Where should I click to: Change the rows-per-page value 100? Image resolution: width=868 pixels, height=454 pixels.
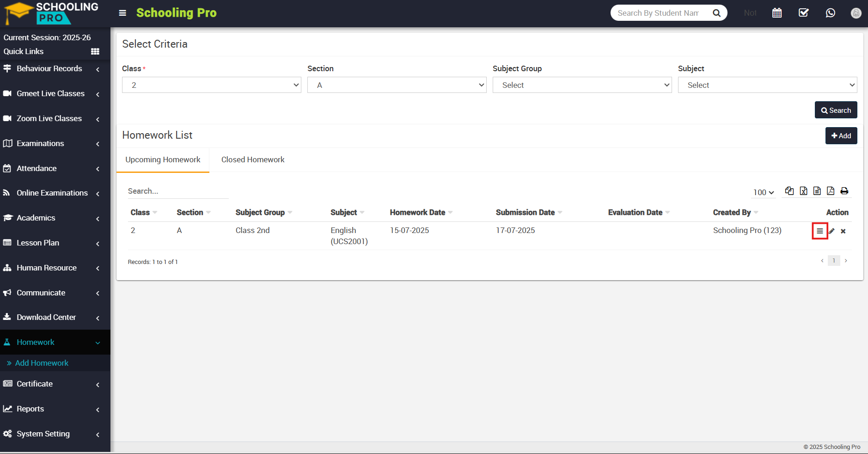click(764, 192)
